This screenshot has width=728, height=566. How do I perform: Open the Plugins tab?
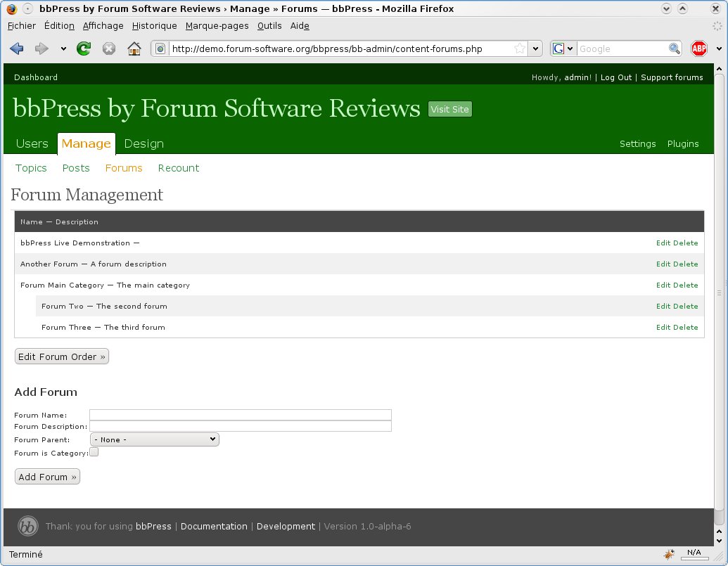coord(682,144)
